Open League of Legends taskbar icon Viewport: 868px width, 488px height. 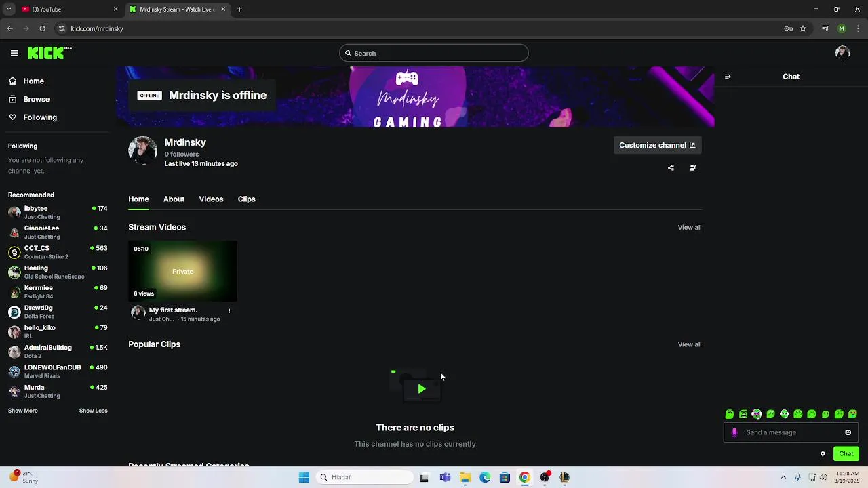click(x=564, y=477)
